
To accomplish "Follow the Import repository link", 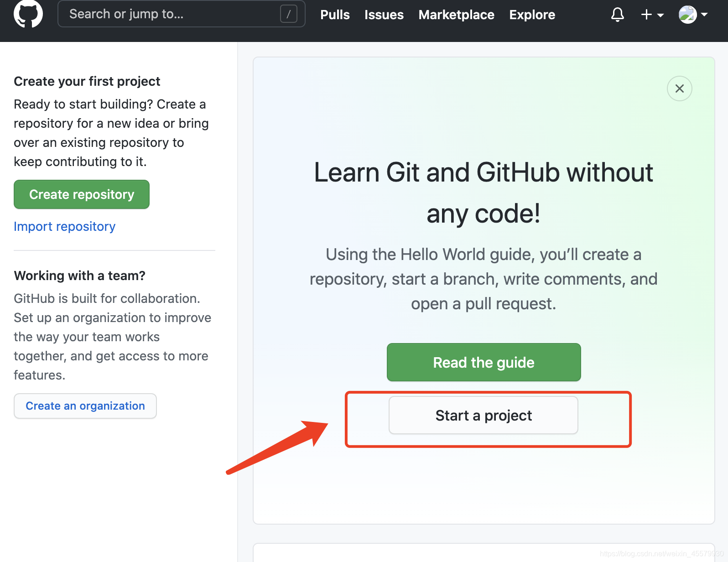I will tap(64, 226).
